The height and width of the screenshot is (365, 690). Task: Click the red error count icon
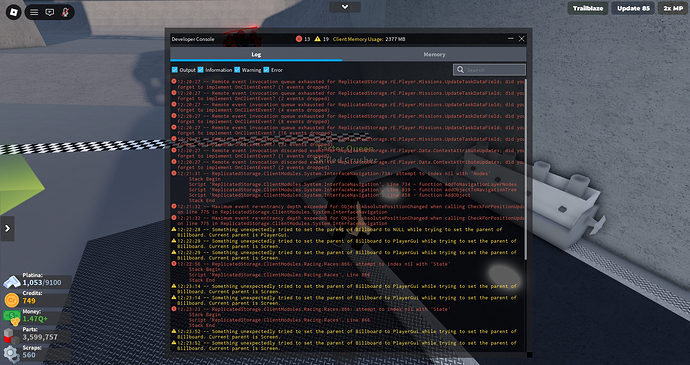point(299,39)
